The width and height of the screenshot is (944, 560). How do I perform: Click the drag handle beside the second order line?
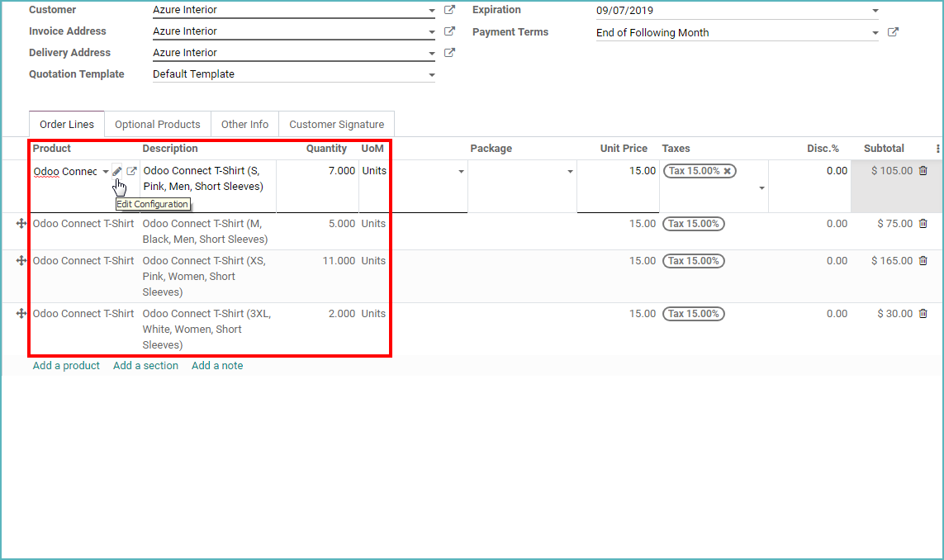(x=20, y=223)
